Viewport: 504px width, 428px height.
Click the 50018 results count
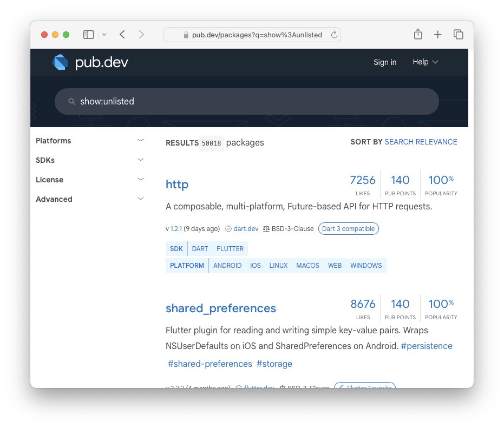coord(212,143)
